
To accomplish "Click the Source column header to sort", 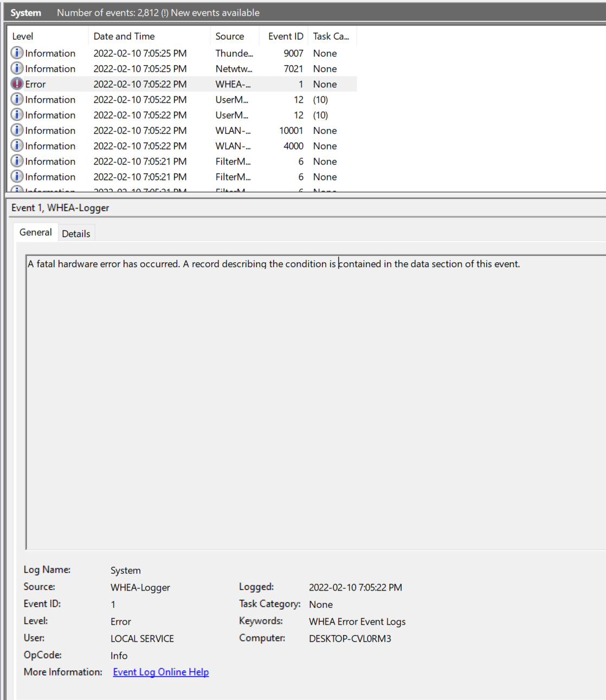I will [230, 36].
